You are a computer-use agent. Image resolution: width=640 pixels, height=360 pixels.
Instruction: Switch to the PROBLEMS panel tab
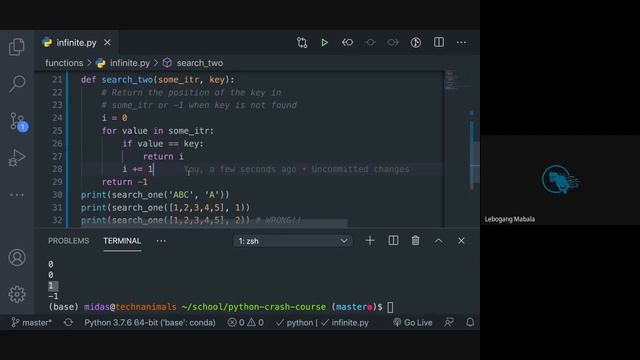click(x=69, y=241)
